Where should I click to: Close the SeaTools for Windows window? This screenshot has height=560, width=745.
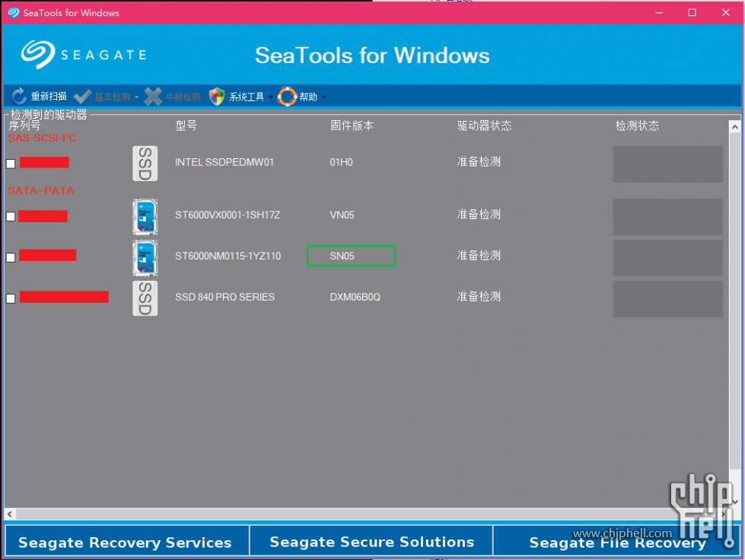(x=725, y=13)
